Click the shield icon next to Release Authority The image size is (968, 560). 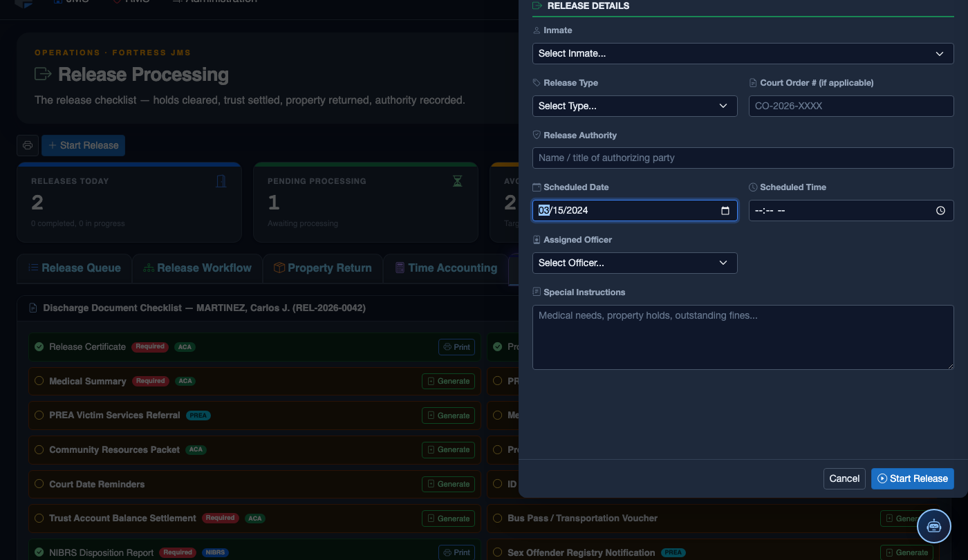(537, 136)
